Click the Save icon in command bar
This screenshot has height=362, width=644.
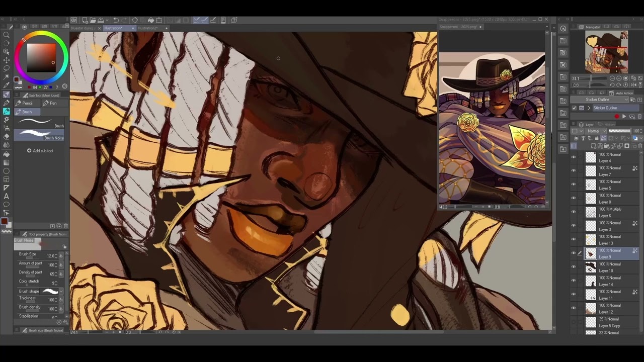pos(100,20)
